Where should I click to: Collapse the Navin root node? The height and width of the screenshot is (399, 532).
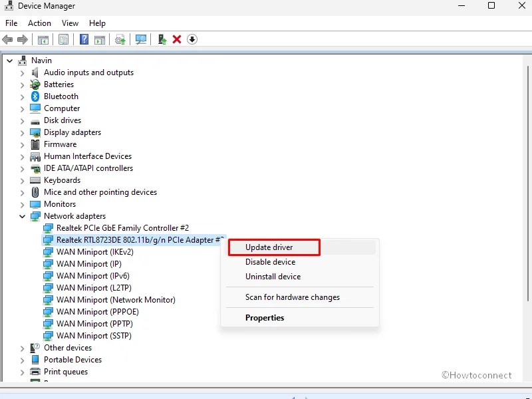pos(9,60)
